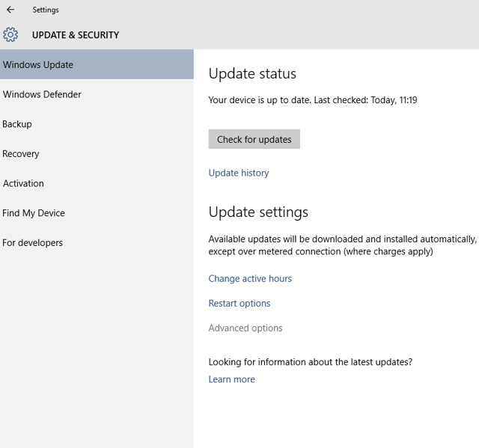Click the Update settings heading

pyautogui.click(x=258, y=212)
